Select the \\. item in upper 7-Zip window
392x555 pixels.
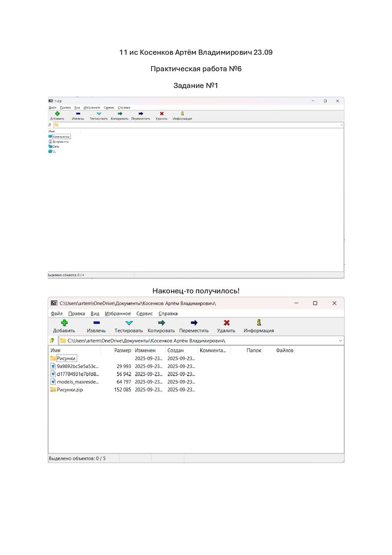[52, 152]
